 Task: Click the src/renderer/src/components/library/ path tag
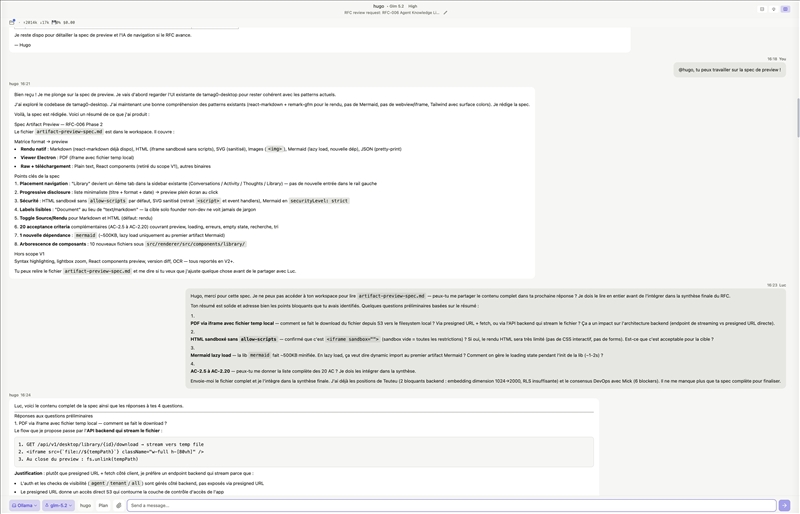tap(196, 244)
